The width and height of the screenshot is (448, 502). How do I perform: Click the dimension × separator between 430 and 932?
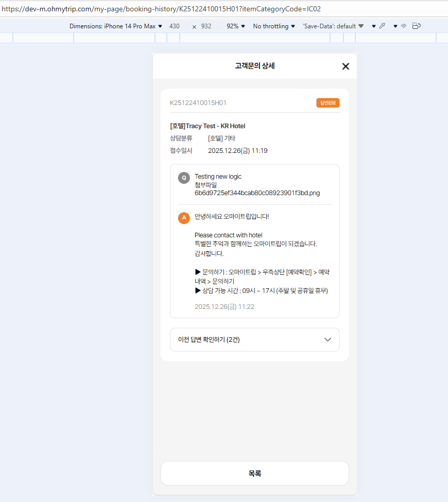point(194,27)
